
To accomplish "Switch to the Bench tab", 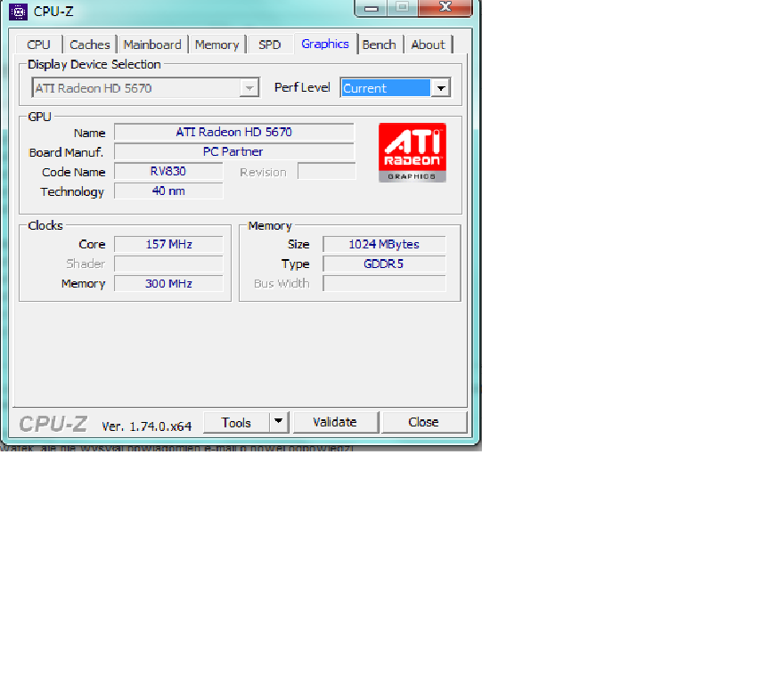I will pyautogui.click(x=380, y=45).
